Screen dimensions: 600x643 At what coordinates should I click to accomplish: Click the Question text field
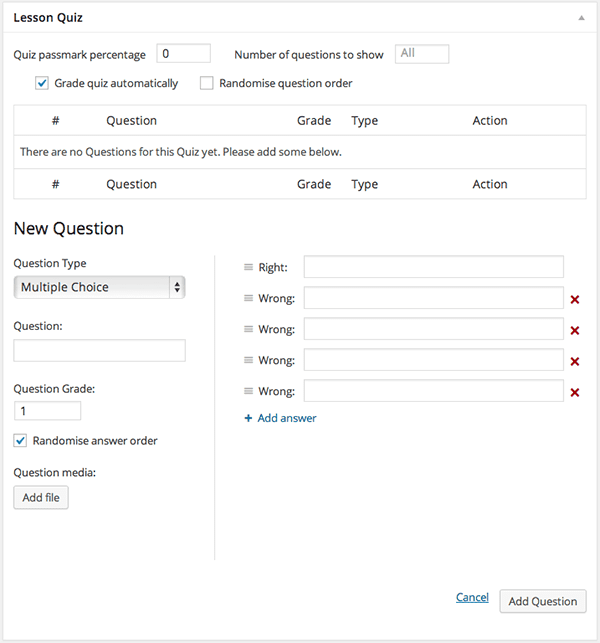pos(100,350)
